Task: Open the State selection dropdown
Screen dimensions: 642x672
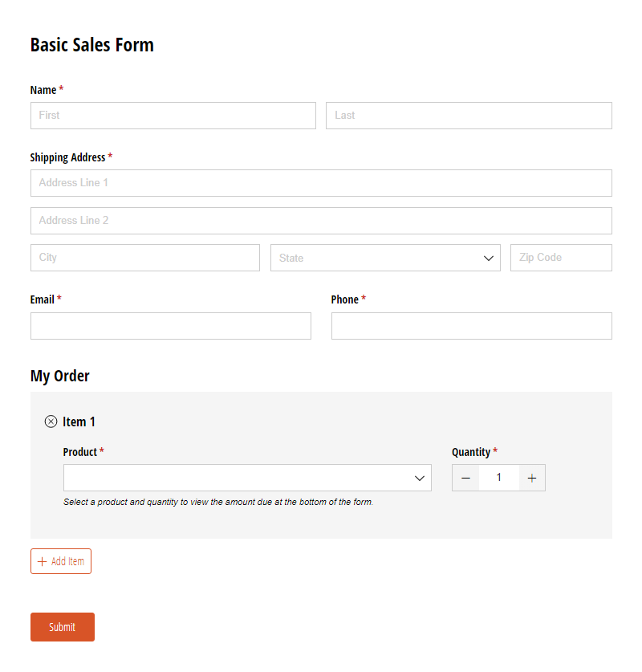Action: pyautogui.click(x=385, y=258)
